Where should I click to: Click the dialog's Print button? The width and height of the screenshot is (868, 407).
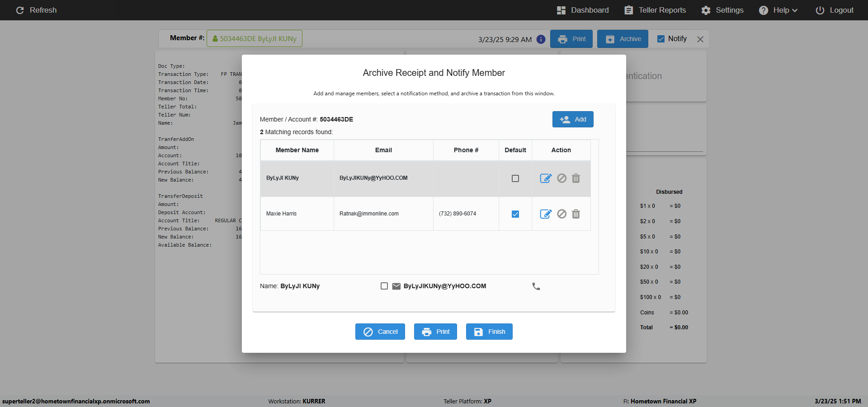[435, 332]
